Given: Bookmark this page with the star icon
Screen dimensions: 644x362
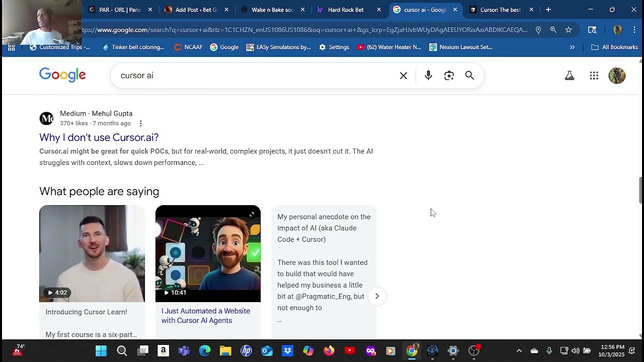Looking at the screenshot, I should [569, 30].
